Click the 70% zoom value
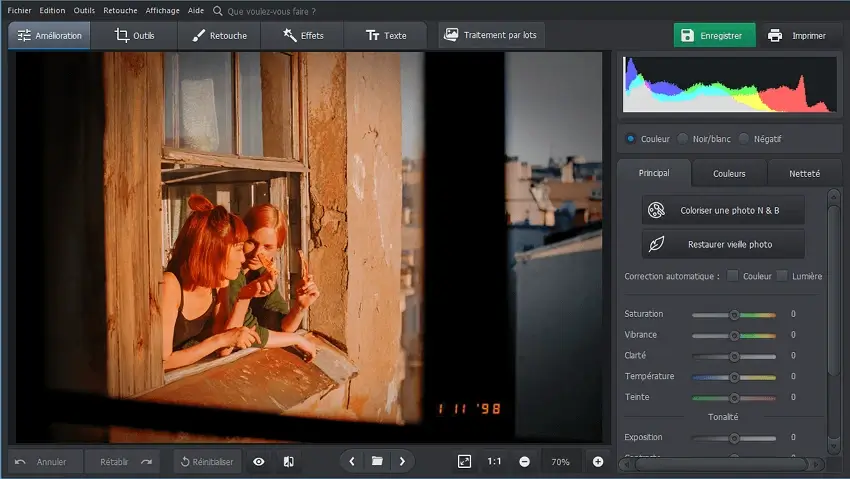Screen dimensions: 850x479 [x=561, y=462]
